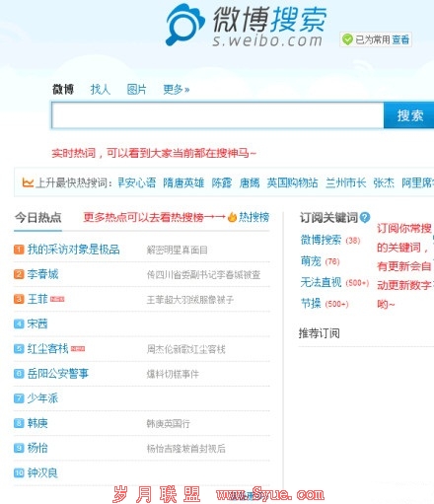Click the Weibo Search magnifier logo
This screenshot has height=504, width=434.
(x=184, y=25)
